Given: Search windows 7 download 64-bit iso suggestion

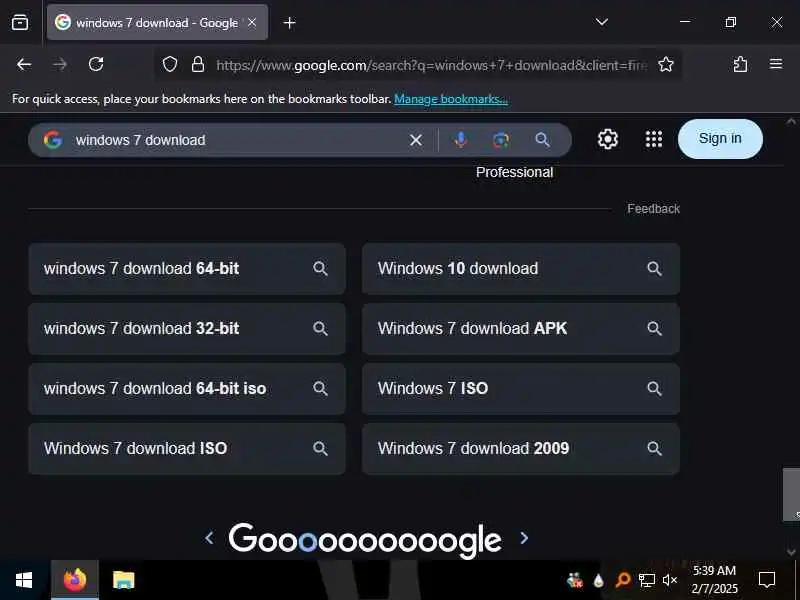Looking at the screenshot, I should pos(187,389).
